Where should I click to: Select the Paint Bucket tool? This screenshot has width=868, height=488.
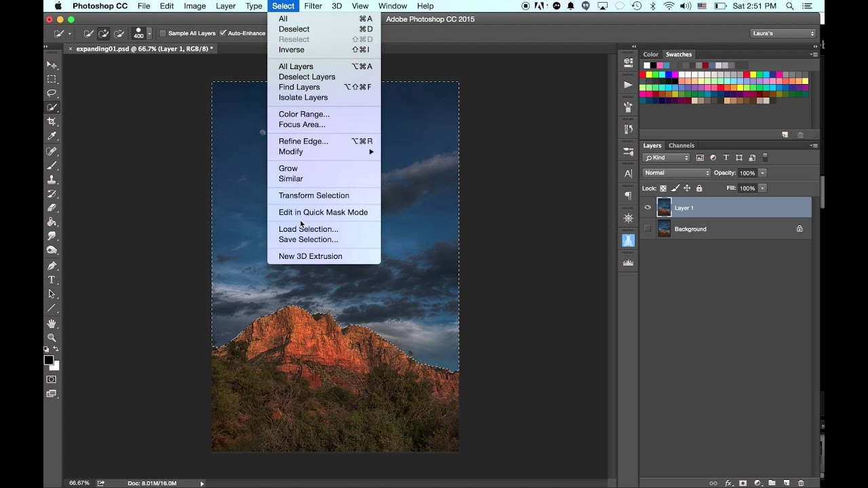[52, 222]
